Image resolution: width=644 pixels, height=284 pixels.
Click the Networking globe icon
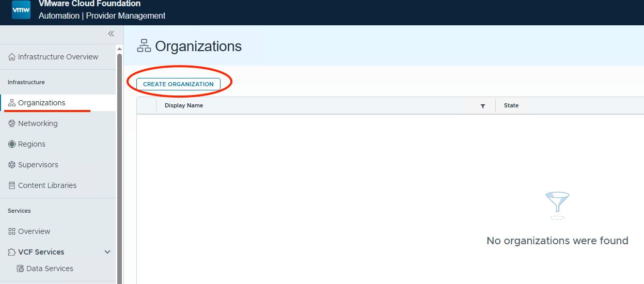point(12,123)
